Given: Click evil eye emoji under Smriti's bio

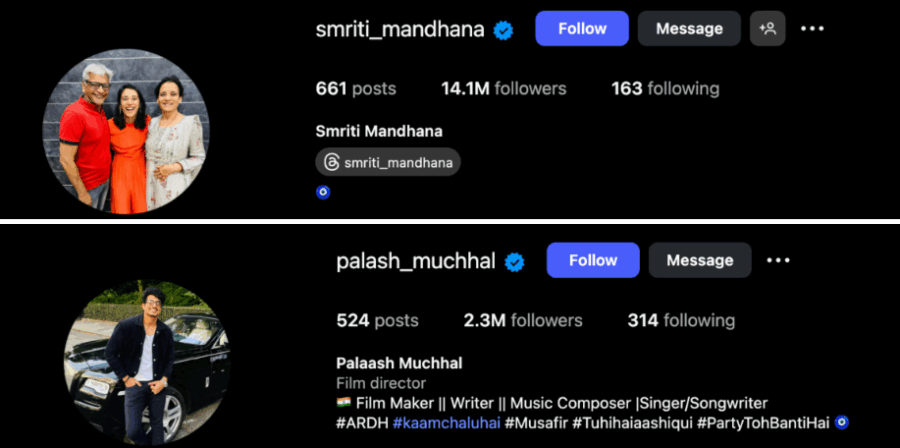Looking at the screenshot, I should click(x=323, y=193).
